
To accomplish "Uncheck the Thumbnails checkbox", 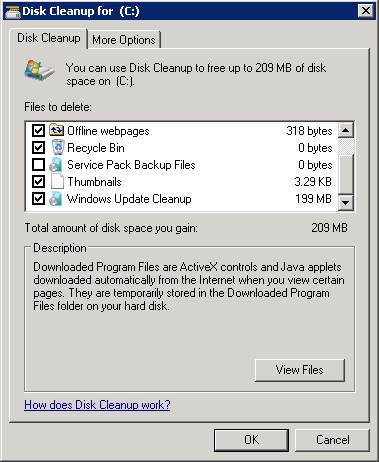I will point(38,182).
